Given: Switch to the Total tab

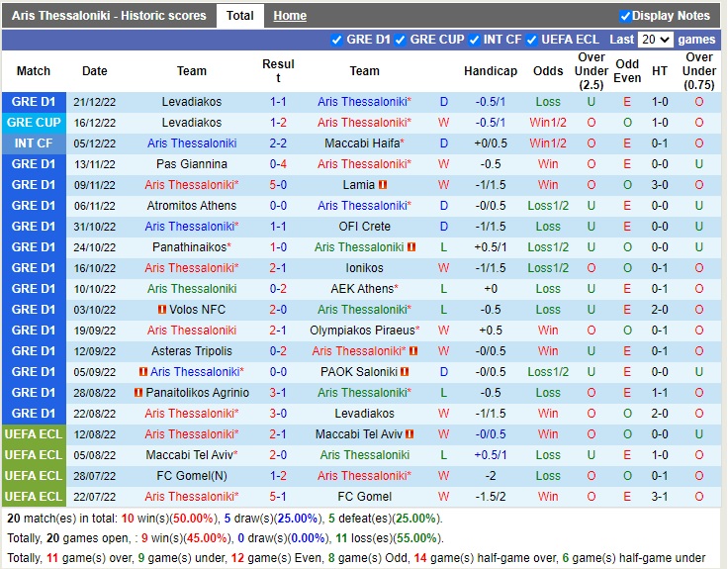Looking at the screenshot, I should point(240,16).
